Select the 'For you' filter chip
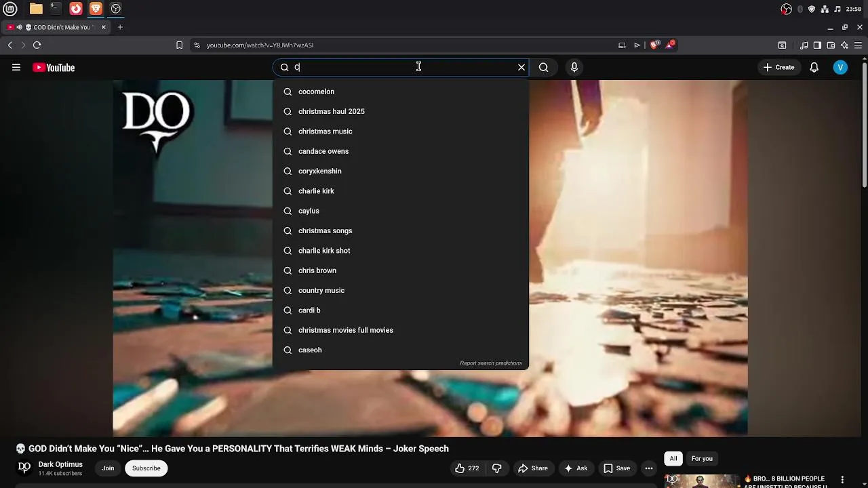The image size is (868, 488). click(702, 459)
